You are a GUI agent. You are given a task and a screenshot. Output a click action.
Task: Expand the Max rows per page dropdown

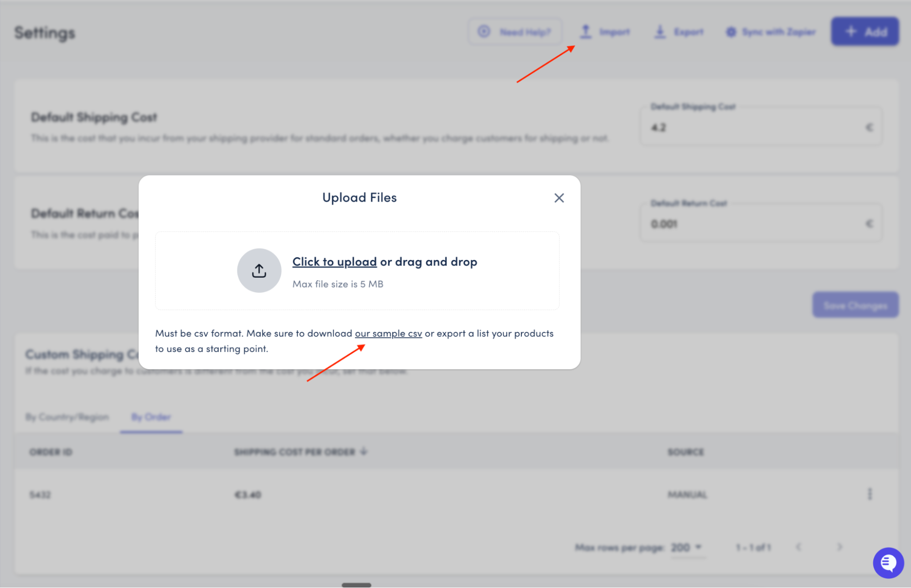tap(686, 547)
